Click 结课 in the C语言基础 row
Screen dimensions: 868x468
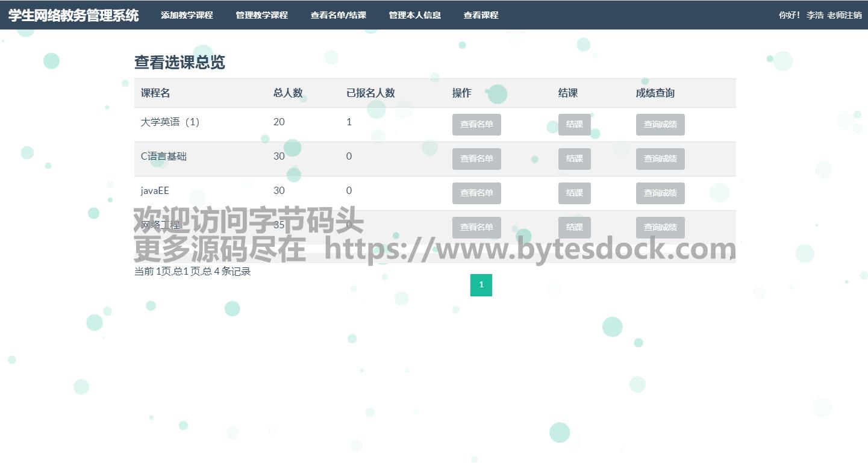point(574,159)
